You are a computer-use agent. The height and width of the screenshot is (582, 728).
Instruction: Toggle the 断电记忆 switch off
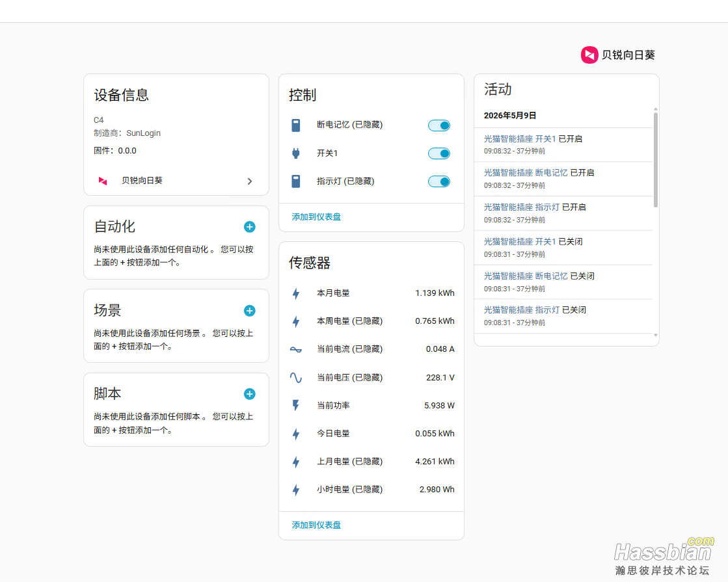coord(438,126)
